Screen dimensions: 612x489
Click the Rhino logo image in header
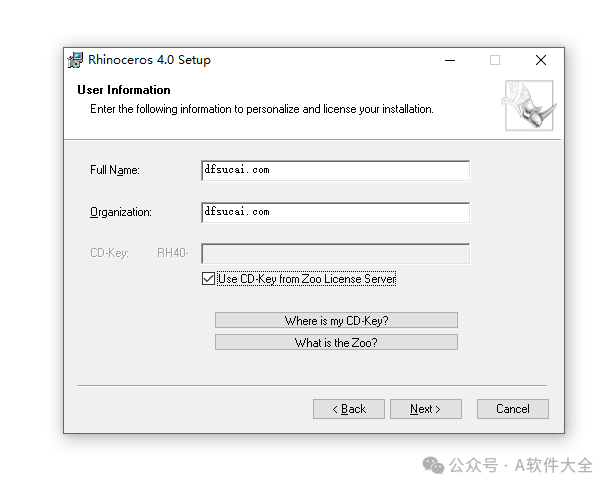coord(529,105)
